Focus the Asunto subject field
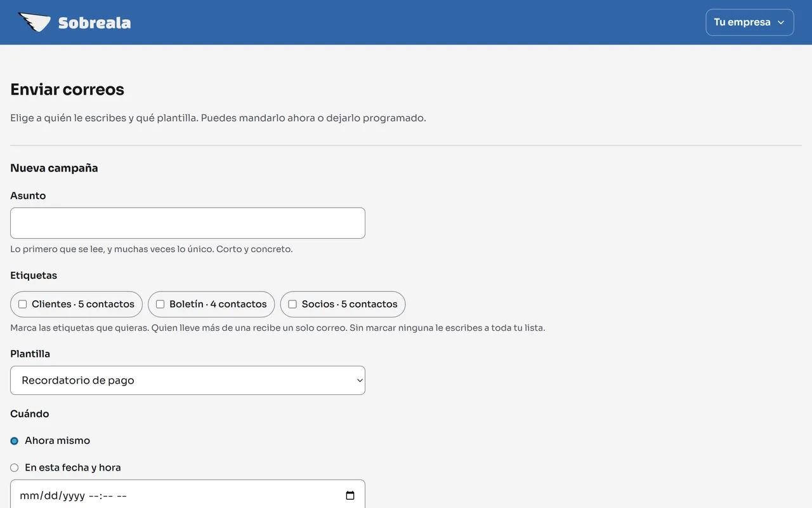 pyautogui.click(x=188, y=223)
